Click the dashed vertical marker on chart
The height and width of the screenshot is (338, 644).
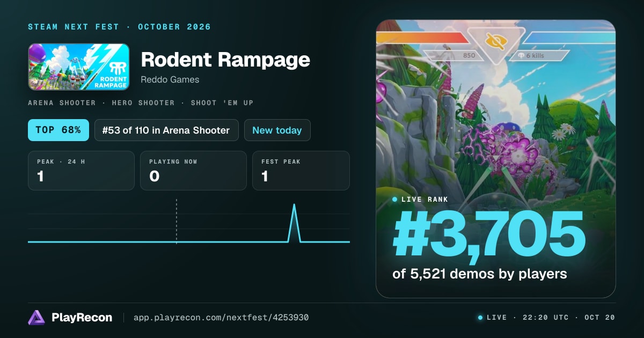coord(177,222)
